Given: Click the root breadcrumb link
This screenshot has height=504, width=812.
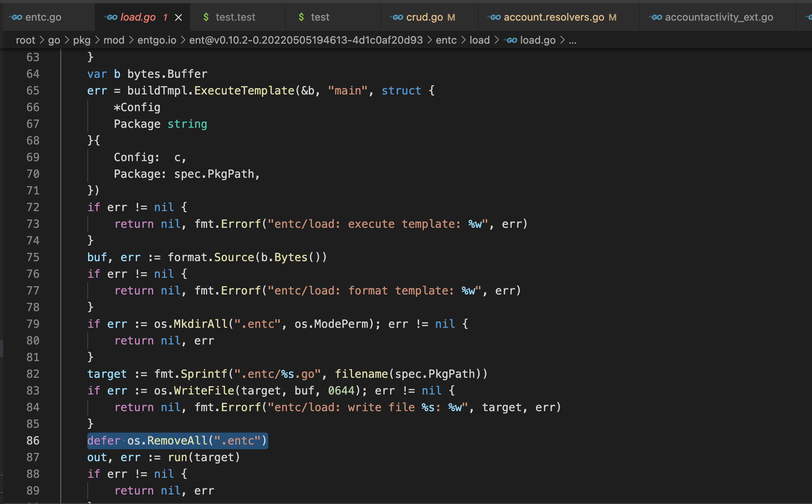Looking at the screenshot, I should pos(25,40).
